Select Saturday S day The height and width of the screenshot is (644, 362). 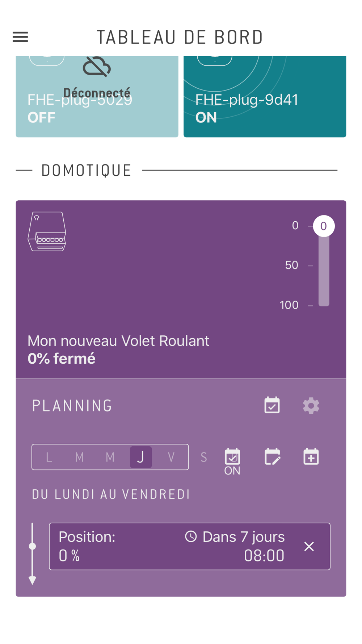(x=204, y=457)
